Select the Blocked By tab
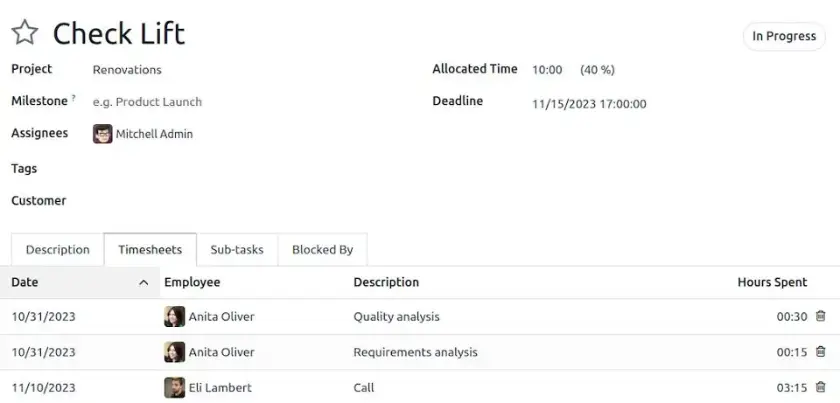 (x=322, y=250)
